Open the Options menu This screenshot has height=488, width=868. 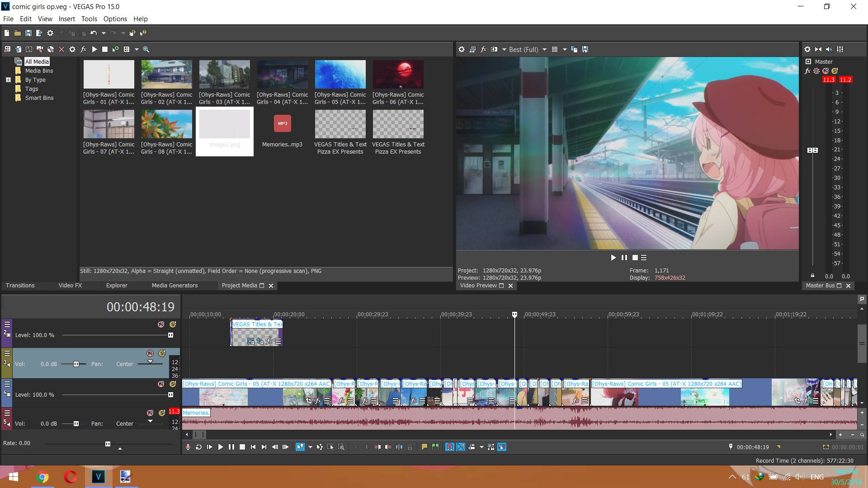(115, 19)
